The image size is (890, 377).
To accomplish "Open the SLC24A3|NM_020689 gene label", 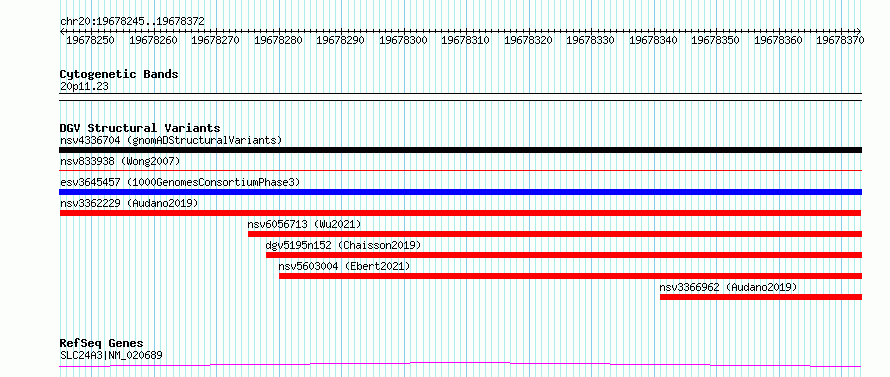I will 111,356.
